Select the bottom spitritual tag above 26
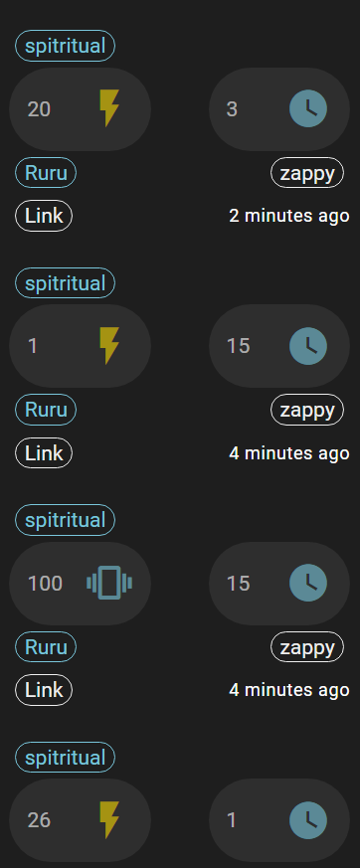Viewport: 360px width, 868px height. [x=65, y=758]
